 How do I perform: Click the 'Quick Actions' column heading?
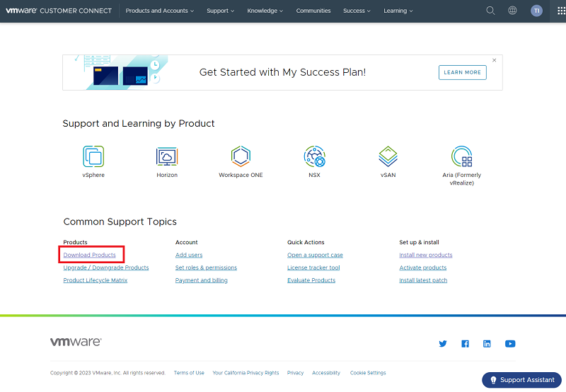tap(306, 242)
